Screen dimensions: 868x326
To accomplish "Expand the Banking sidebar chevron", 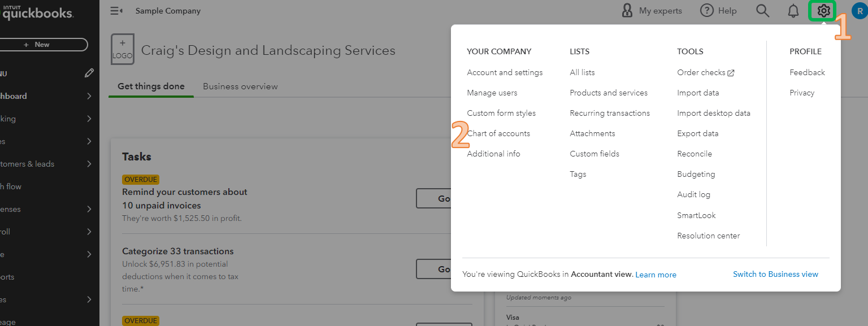I will (x=89, y=119).
